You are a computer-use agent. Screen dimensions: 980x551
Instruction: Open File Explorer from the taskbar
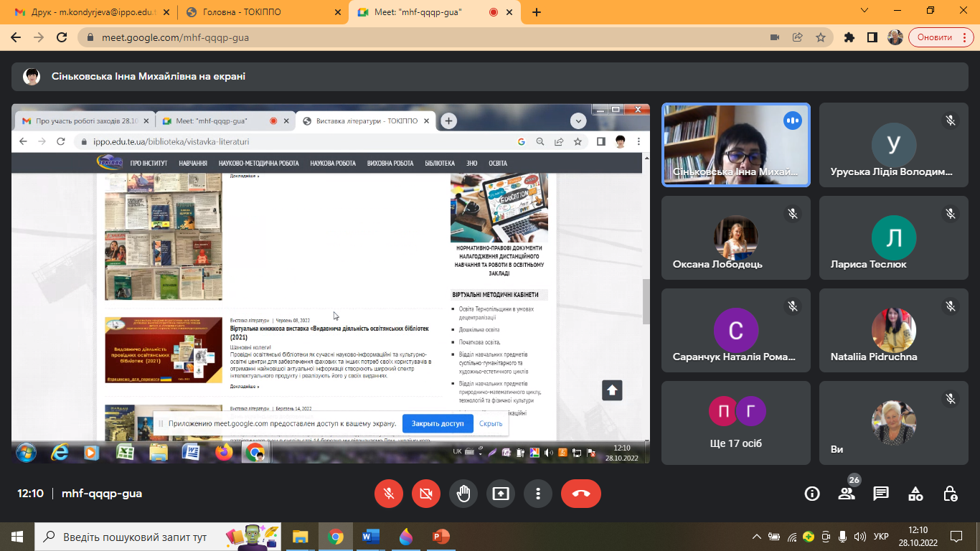click(x=300, y=537)
